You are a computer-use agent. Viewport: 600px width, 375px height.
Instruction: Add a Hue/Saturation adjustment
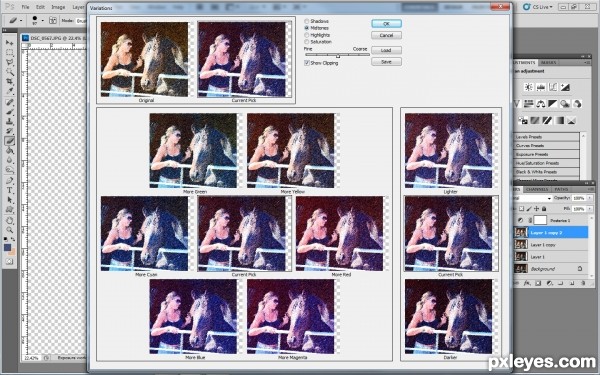coord(528,103)
